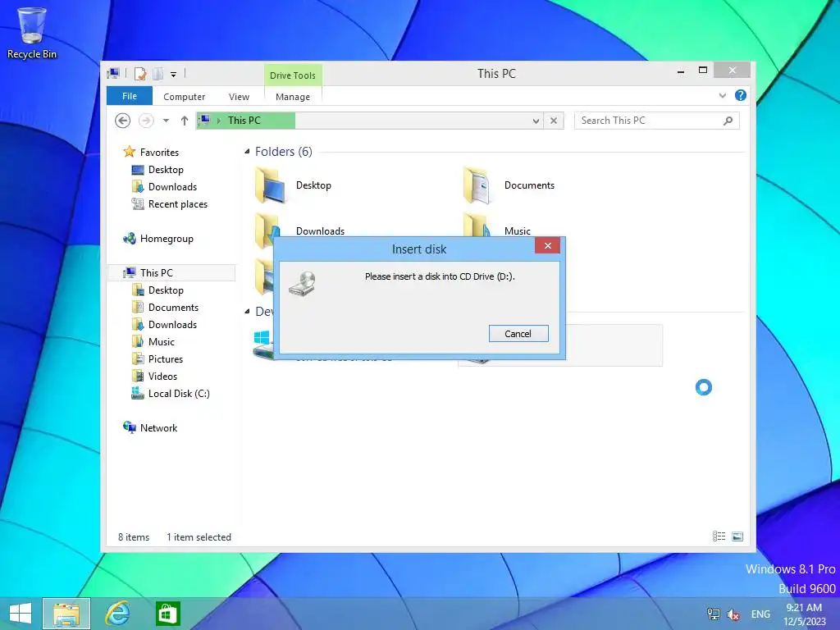Viewport: 840px width, 630px height.
Task: Go up one level with Up arrow
Action: pyautogui.click(x=185, y=121)
